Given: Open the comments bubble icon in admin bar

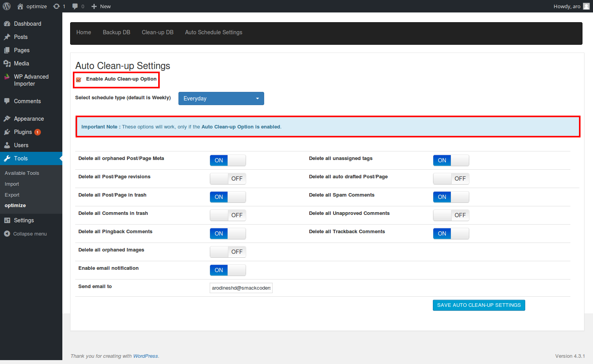Looking at the screenshot, I should coord(75,6).
